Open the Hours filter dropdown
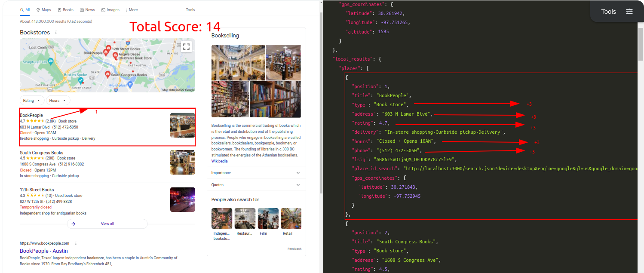Image resolution: width=644 pixels, height=273 pixels. click(x=58, y=101)
